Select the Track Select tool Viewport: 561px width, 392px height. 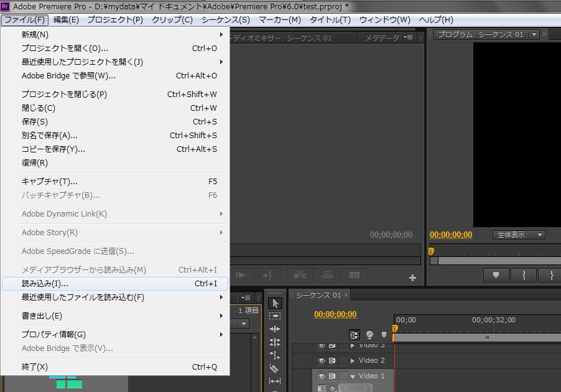coord(275,316)
